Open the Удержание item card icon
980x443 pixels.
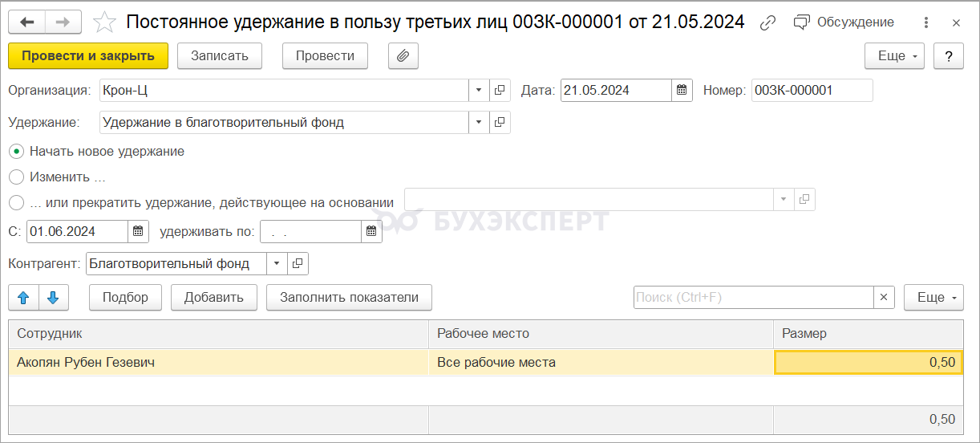(500, 122)
